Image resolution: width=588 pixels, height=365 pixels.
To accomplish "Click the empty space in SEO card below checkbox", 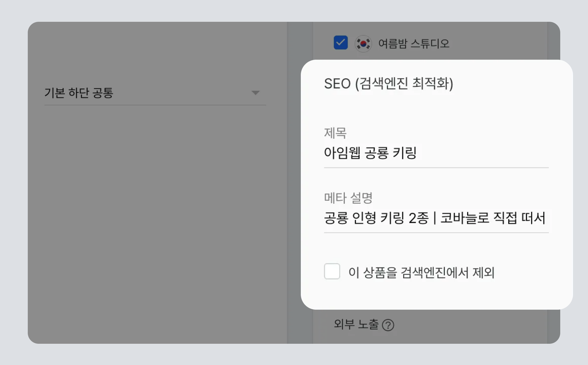I will [436, 296].
